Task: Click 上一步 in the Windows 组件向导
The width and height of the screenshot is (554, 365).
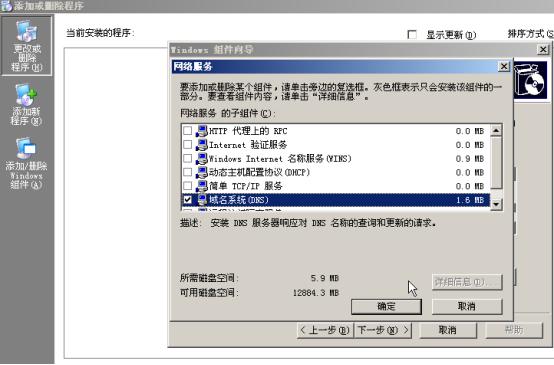Action: pos(325,330)
